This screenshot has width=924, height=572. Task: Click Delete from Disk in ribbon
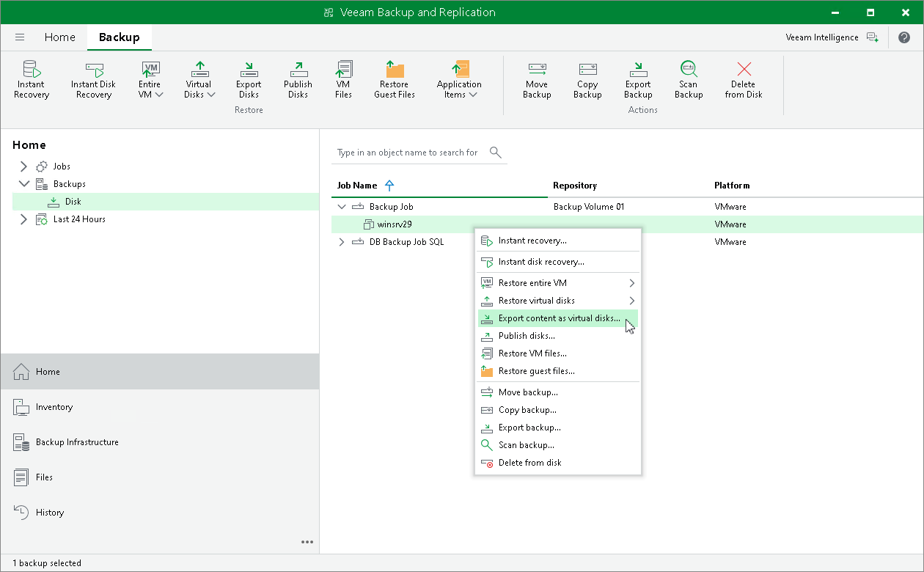[744, 79]
